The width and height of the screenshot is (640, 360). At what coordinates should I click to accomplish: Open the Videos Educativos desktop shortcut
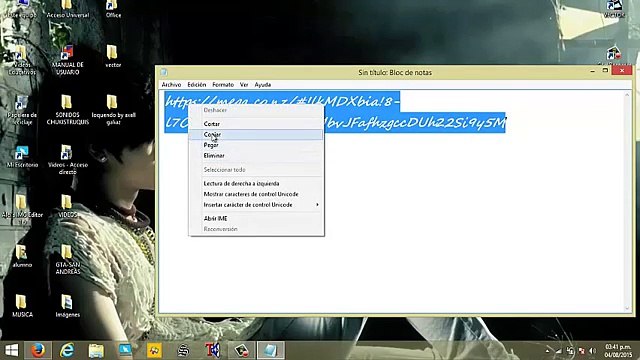point(22,60)
